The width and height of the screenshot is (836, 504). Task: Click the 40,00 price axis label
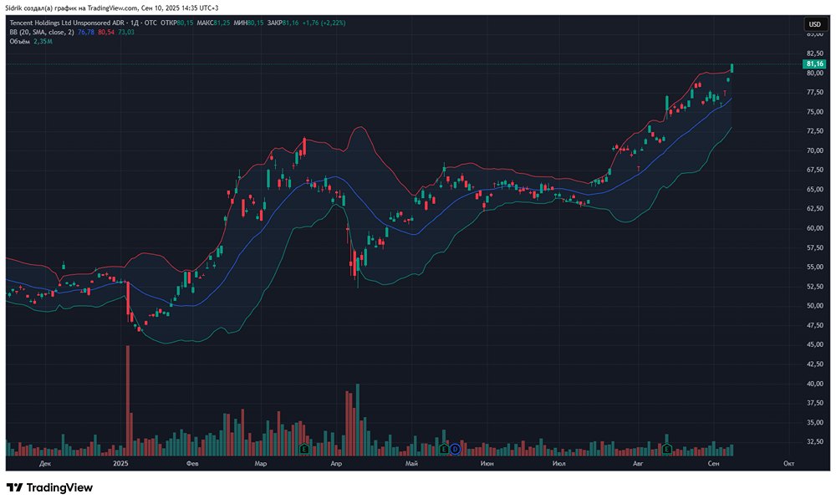(x=814, y=384)
